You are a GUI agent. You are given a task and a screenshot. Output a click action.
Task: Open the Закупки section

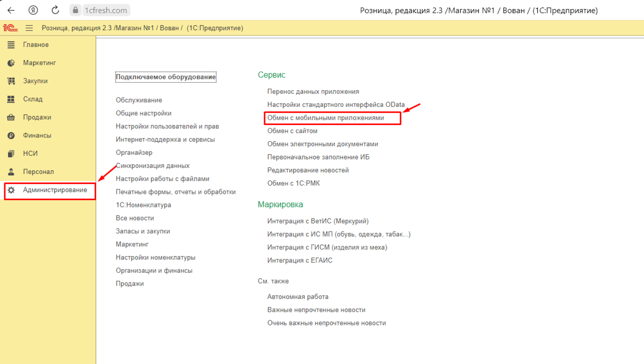[x=35, y=81]
